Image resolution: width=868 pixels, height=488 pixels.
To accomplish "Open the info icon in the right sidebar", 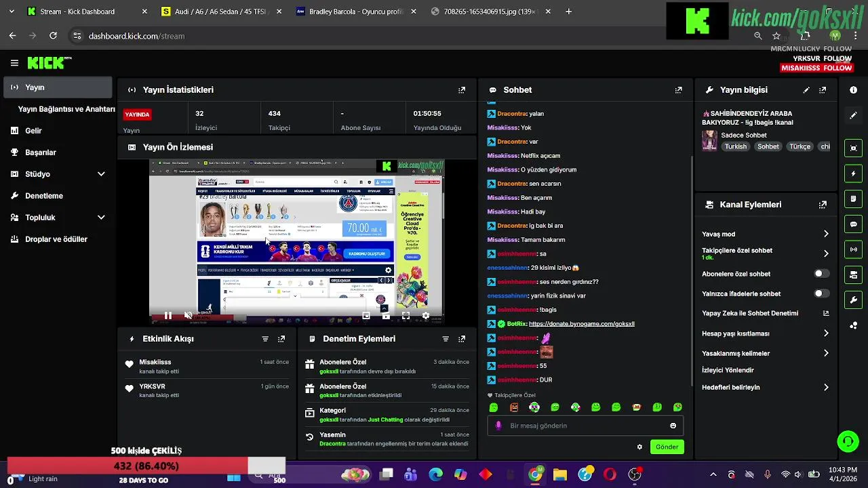I will click(853, 89).
